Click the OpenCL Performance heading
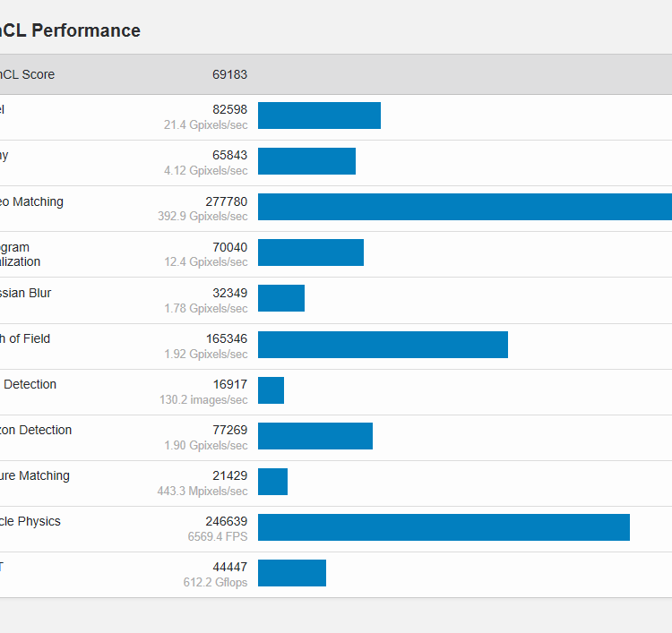The height and width of the screenshot is (633, 672). 70,30
